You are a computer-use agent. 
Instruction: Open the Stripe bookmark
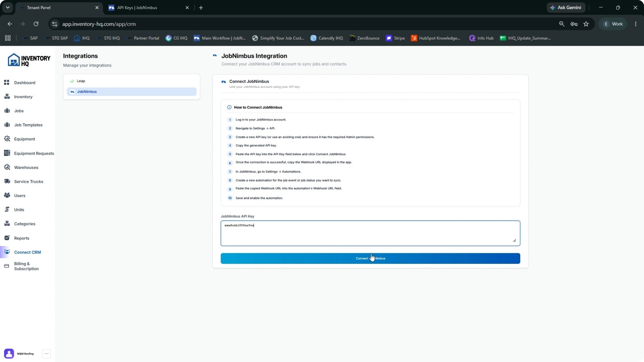[395, 38]
